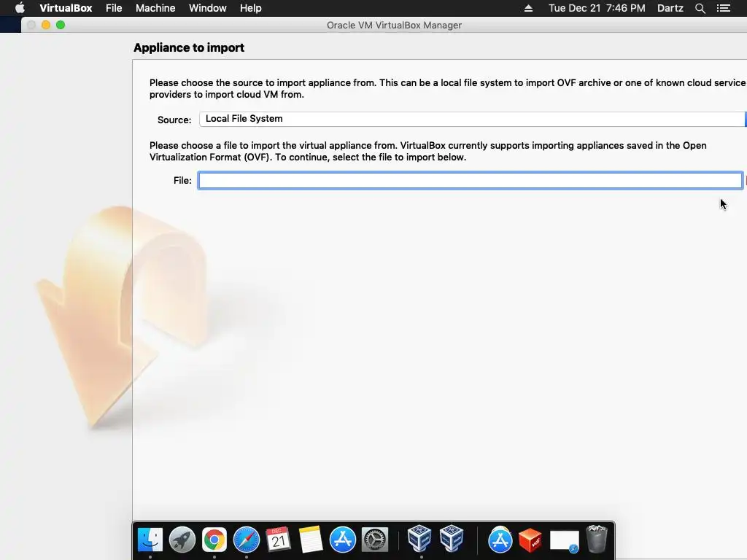
Task: Open Launchpad rocket icon in dock
Action: 182,540
